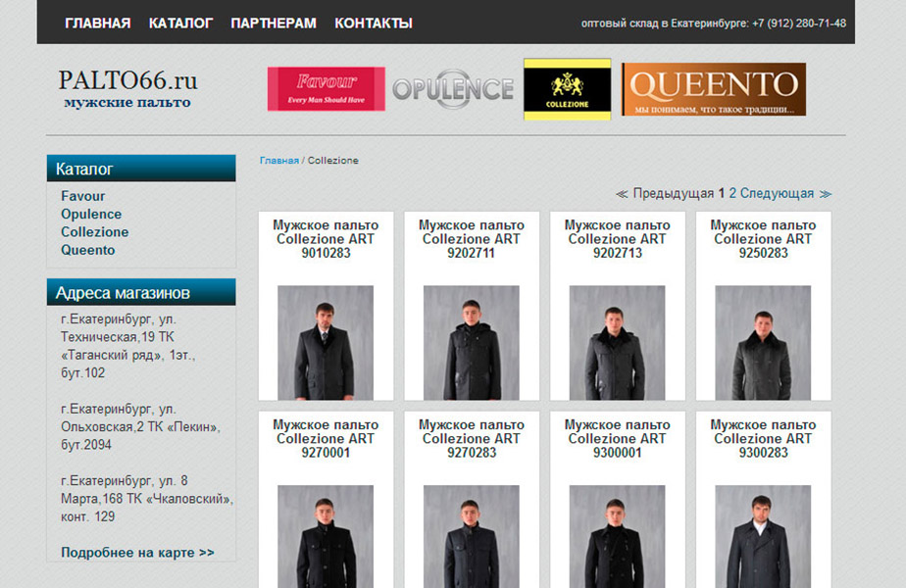Click the Пекин store address on Ольховская
906x588 pixels.
[141, 426]
